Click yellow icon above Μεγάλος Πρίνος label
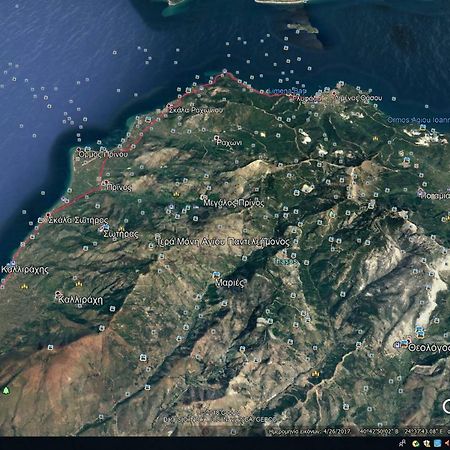Screen dimensions: 450x450 176,194
